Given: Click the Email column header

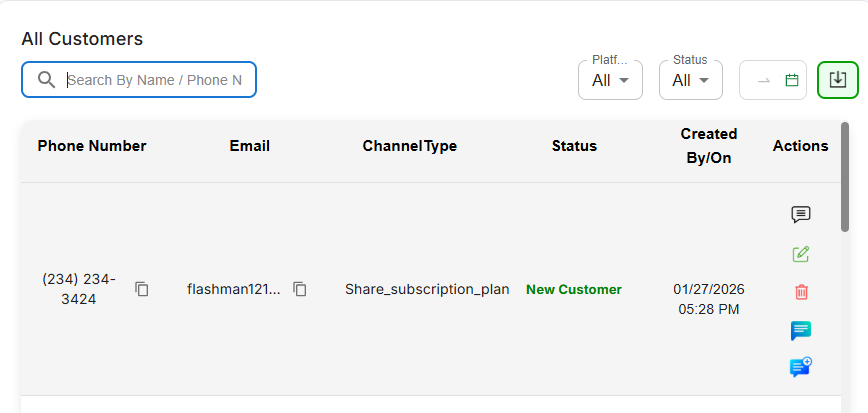Looking at the screenshot, I should 250,146.
